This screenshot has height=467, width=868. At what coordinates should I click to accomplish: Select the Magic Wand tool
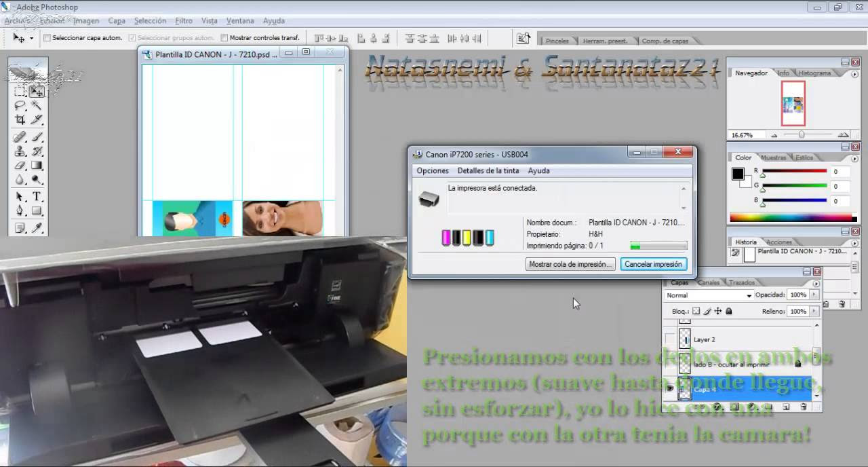tap(37, 105)
